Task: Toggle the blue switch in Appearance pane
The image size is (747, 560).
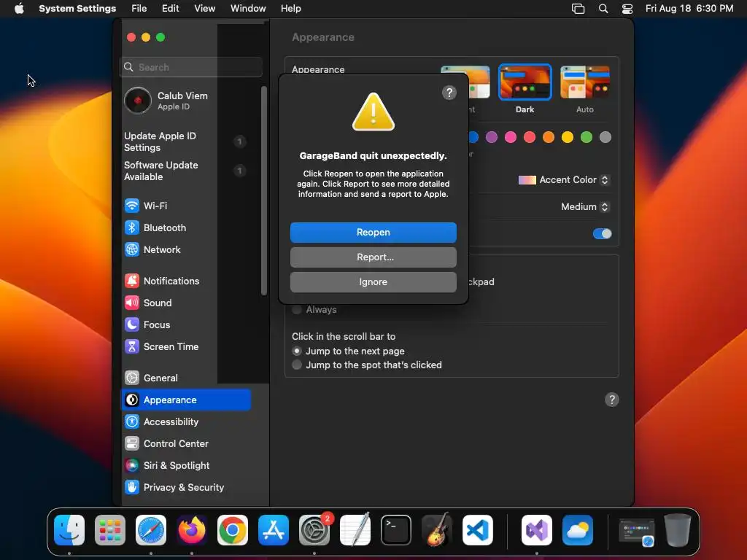Action: pyautogui.click(x=602, y=234)
